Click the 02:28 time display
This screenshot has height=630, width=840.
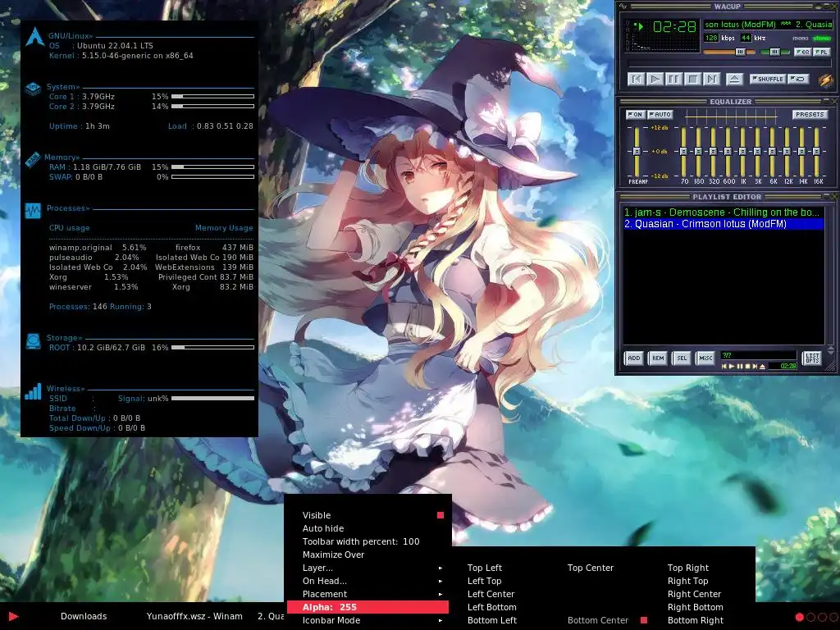(x=674, y=26)
